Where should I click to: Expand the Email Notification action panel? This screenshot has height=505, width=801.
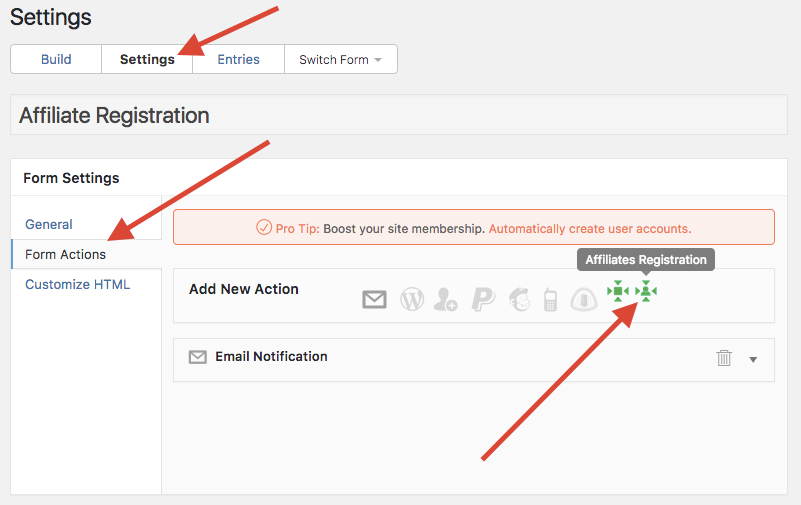point(753,359)
